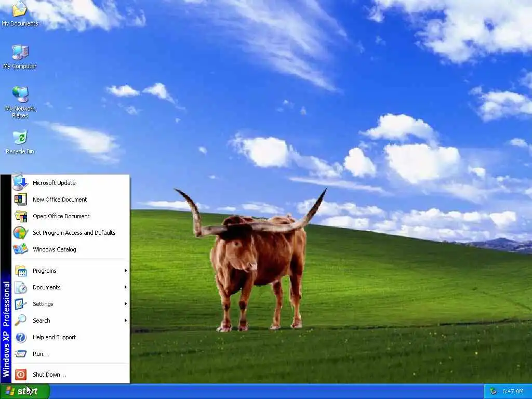The height and width of the screenshot is (399, 532).
Task: Select Shut Down... from the Start menu
Action: click(x=71, y=374)
